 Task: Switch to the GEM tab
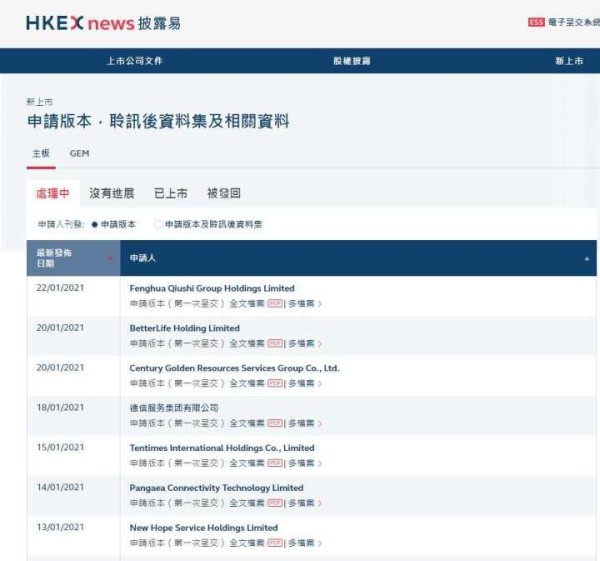[79, 154]
